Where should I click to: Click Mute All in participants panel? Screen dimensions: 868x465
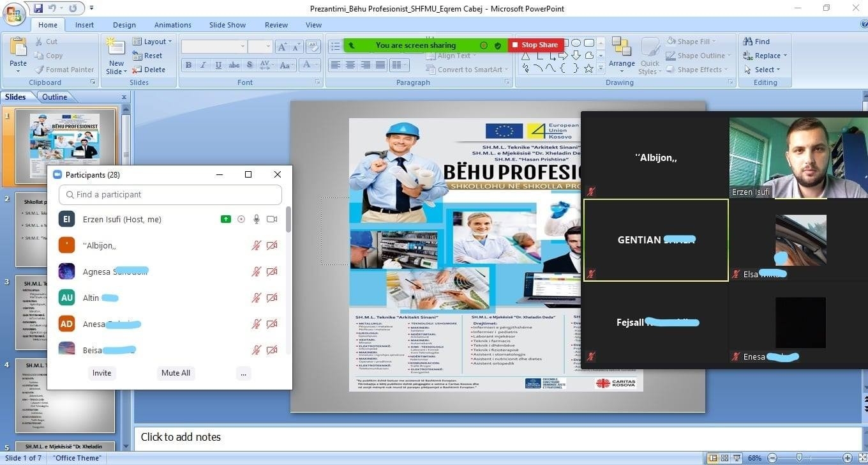176,373
